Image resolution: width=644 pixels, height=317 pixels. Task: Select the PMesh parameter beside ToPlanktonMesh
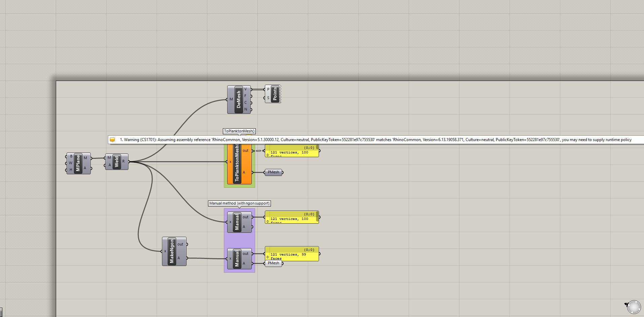(x=274, y=173)
